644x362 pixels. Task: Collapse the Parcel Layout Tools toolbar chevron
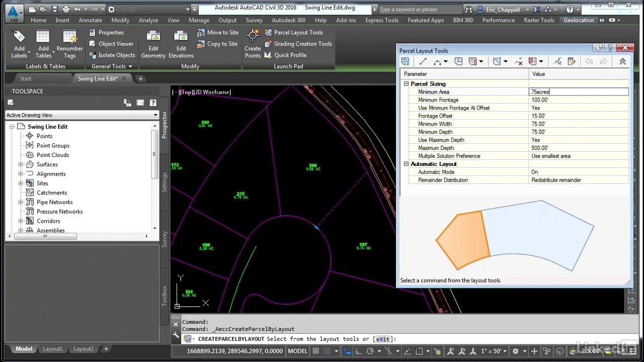tap(622, 61)
